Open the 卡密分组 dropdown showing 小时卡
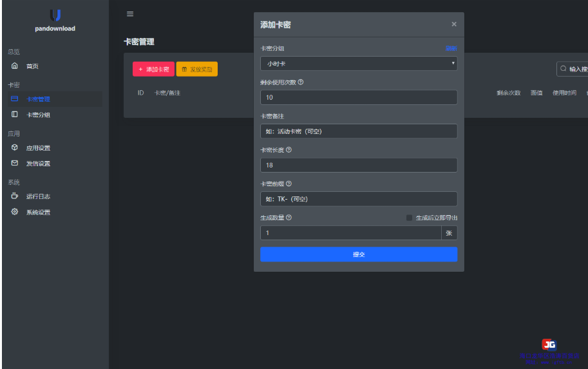This screenshot has width=588, height=369. 358,63
